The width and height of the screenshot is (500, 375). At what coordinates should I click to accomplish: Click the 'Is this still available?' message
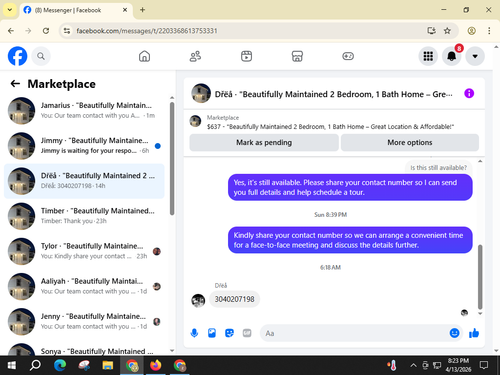coord(438,167)
